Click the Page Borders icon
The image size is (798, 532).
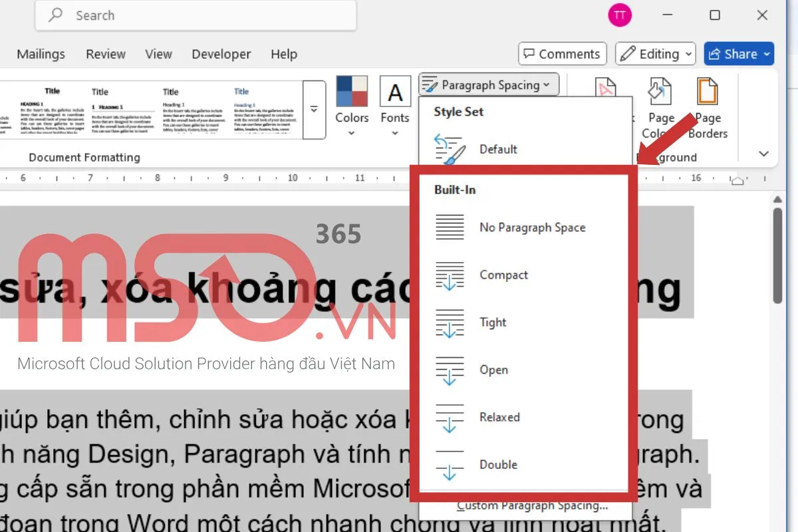point(707,93)
